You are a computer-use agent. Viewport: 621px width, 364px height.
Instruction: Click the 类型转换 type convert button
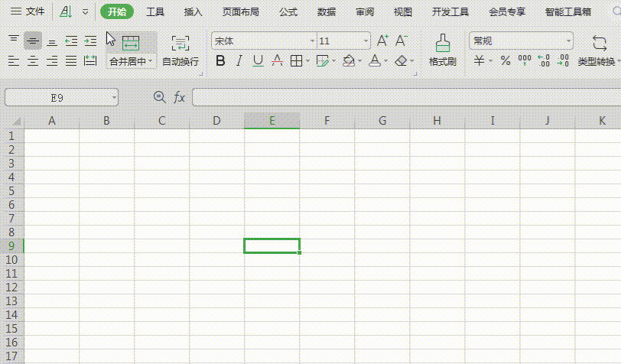pos(597,50)
